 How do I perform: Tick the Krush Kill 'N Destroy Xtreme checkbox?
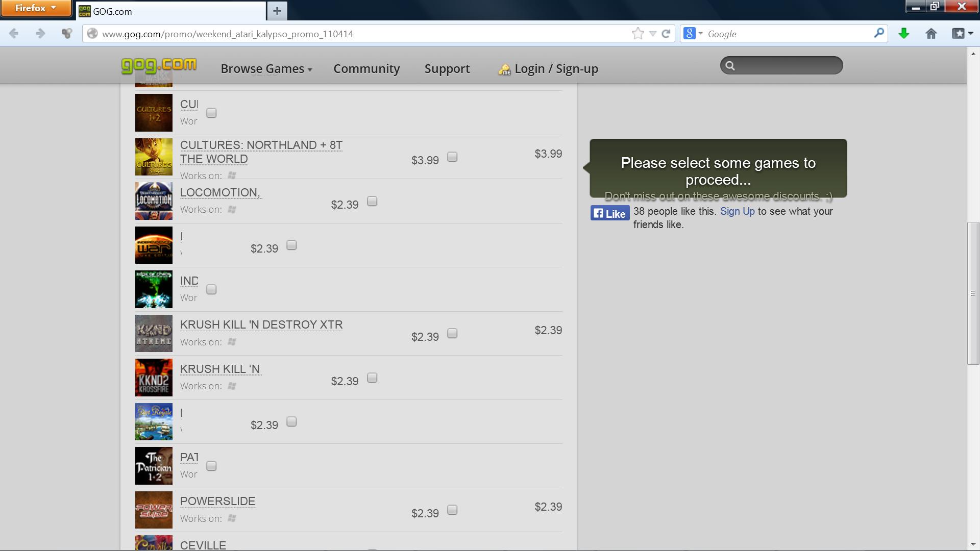click(452, 333)
